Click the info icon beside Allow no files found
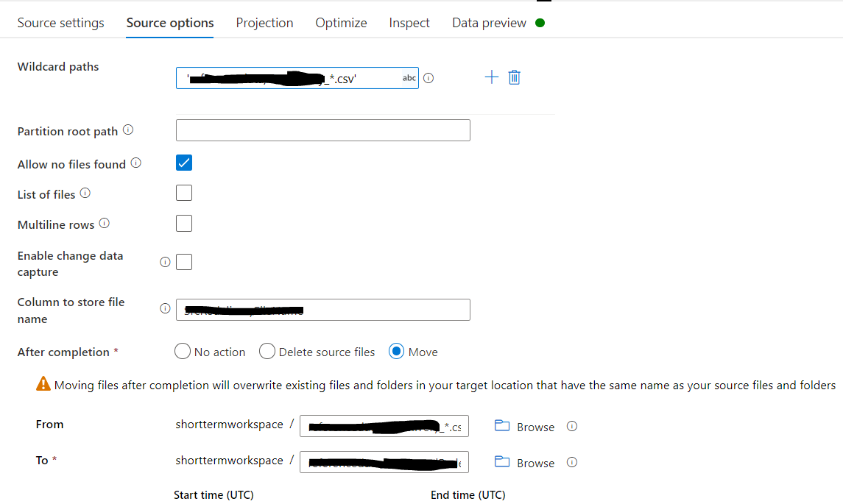843x504 pixels. [135, 162]
